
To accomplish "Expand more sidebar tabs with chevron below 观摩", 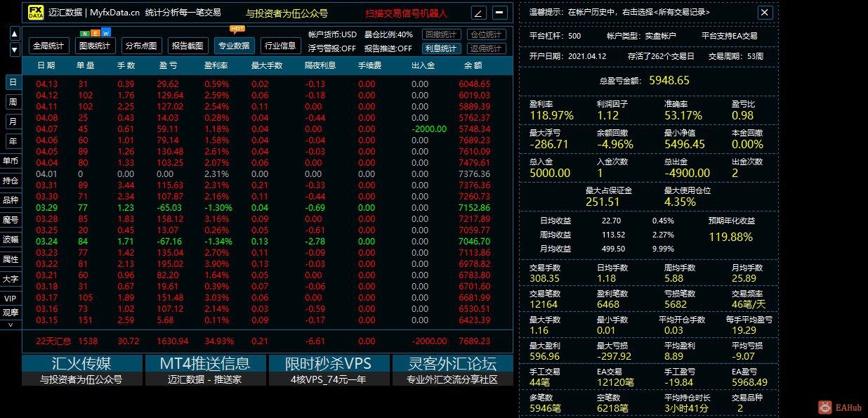I will [x=11, y=325].
